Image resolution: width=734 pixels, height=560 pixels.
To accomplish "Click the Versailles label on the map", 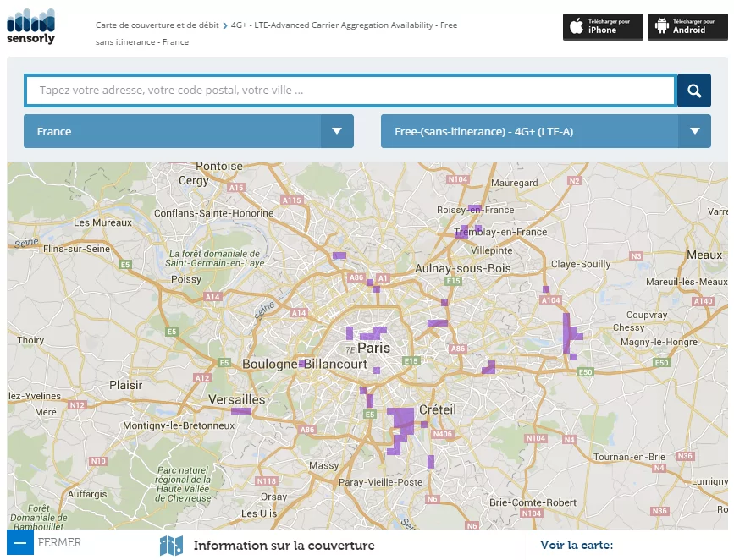I will click(236, 399).
